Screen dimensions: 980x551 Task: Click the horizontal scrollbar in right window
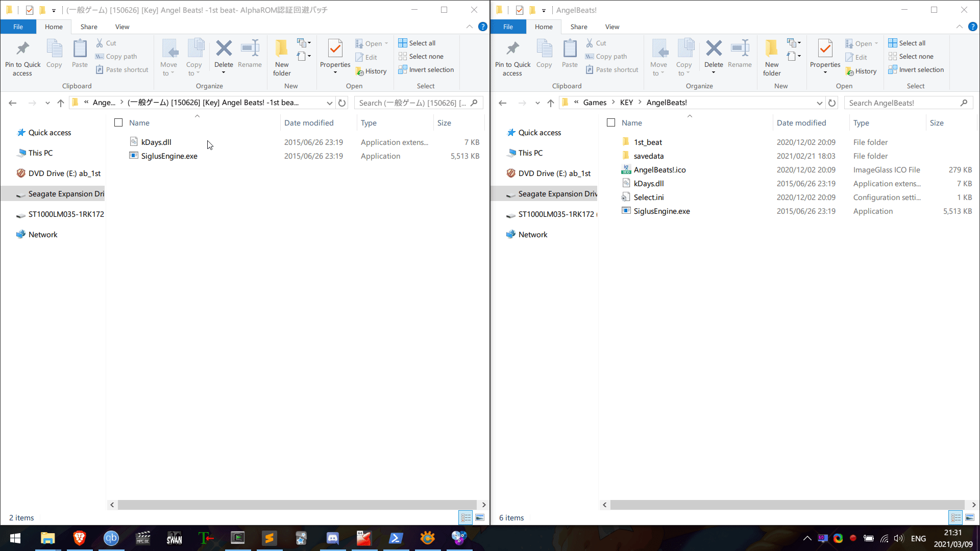tap(786, 505)
